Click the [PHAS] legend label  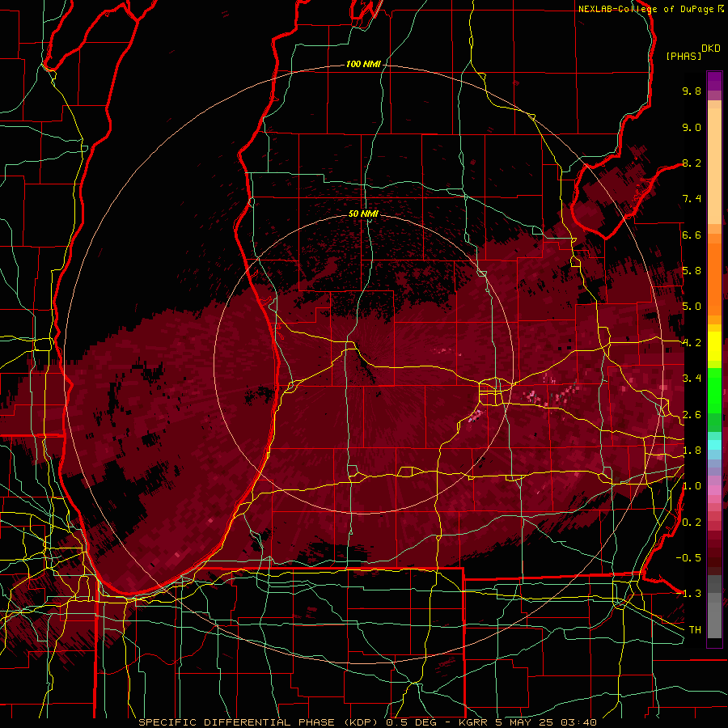(684, 56)
